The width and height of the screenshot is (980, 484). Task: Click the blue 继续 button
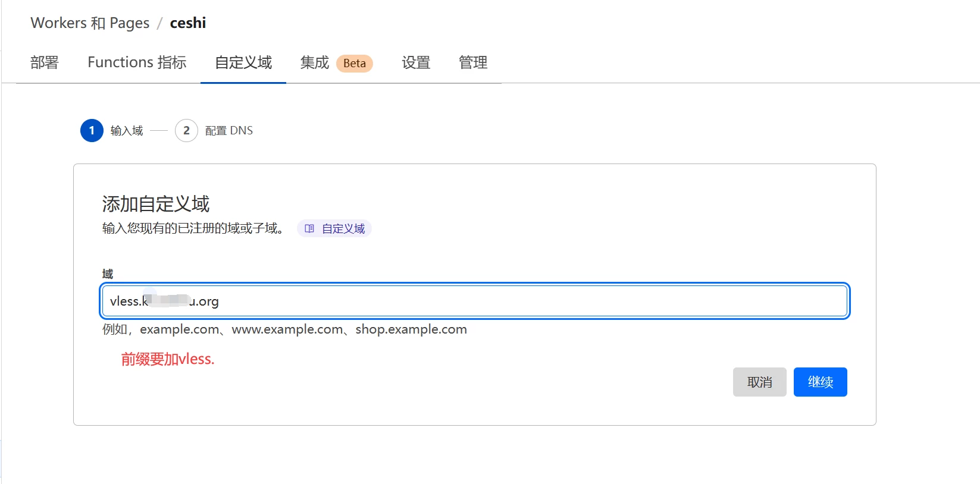click(x=820, y=382)
